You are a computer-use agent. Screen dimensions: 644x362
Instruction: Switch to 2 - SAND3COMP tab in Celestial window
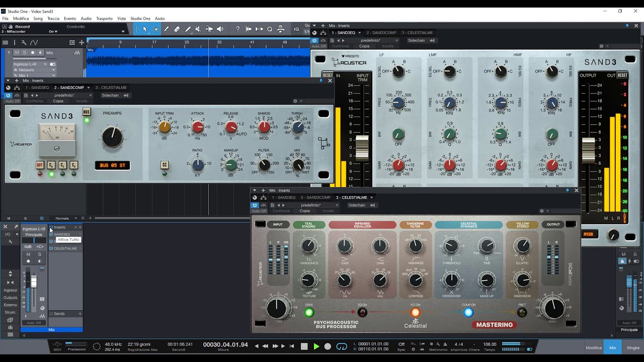coord(315,198)
